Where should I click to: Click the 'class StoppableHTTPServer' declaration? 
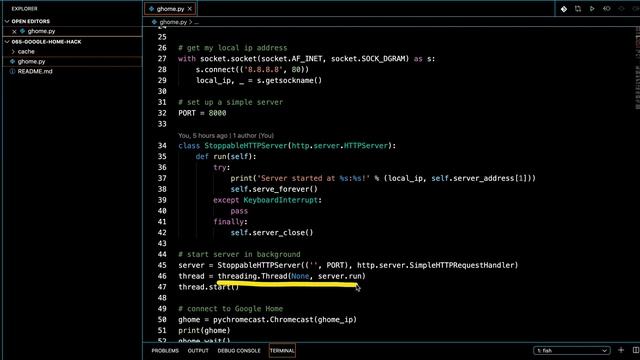[x=287, y=146]
